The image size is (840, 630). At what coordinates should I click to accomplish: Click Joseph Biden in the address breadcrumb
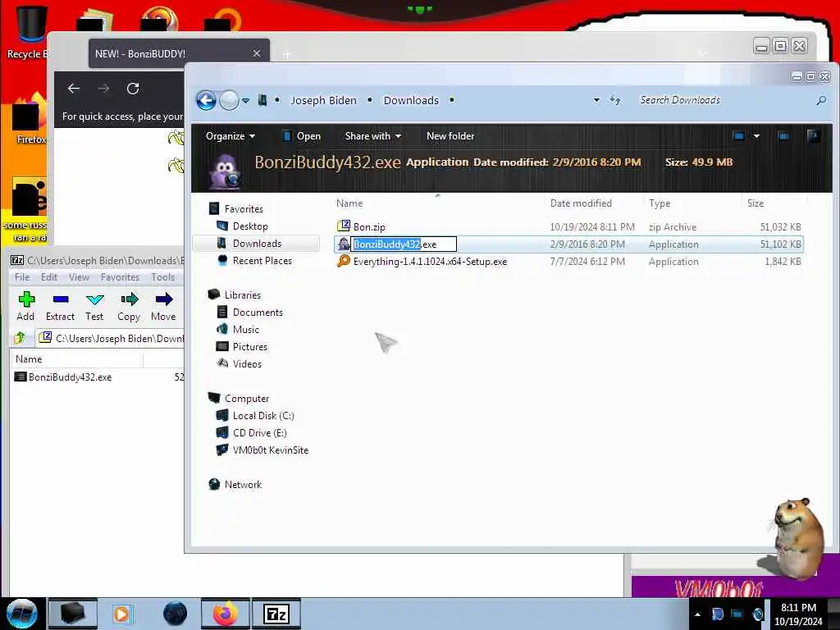click(x=323, y=100)
